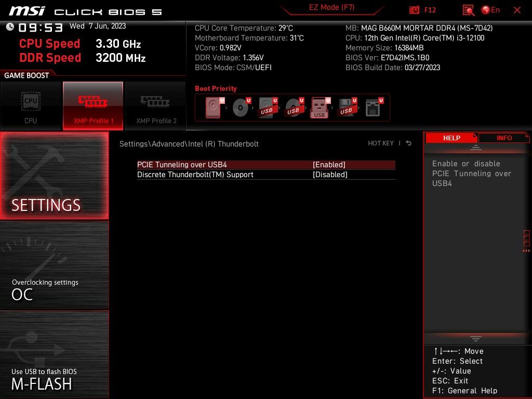Image resolution: width=532 pixels, height=399 pixels.
Task: Change the PCIE Tunneling [Enabled] value
Action: point(329,165)
